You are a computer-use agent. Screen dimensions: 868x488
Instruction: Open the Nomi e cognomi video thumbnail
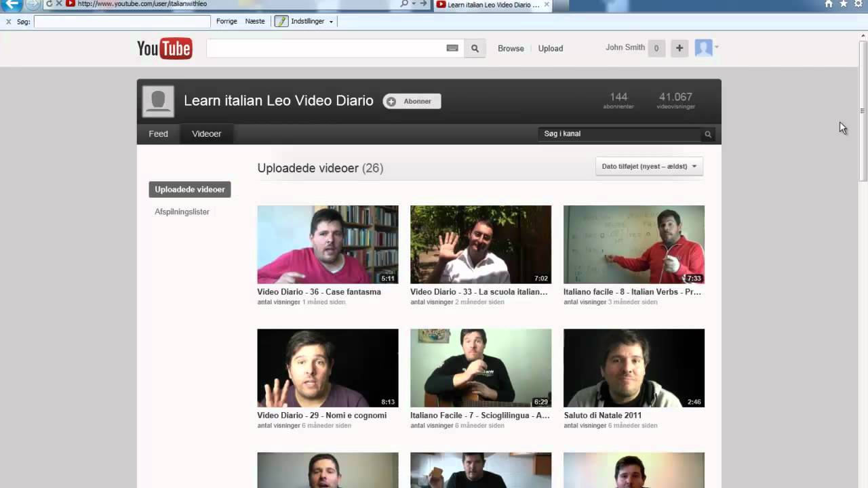[x=328, y=368]
